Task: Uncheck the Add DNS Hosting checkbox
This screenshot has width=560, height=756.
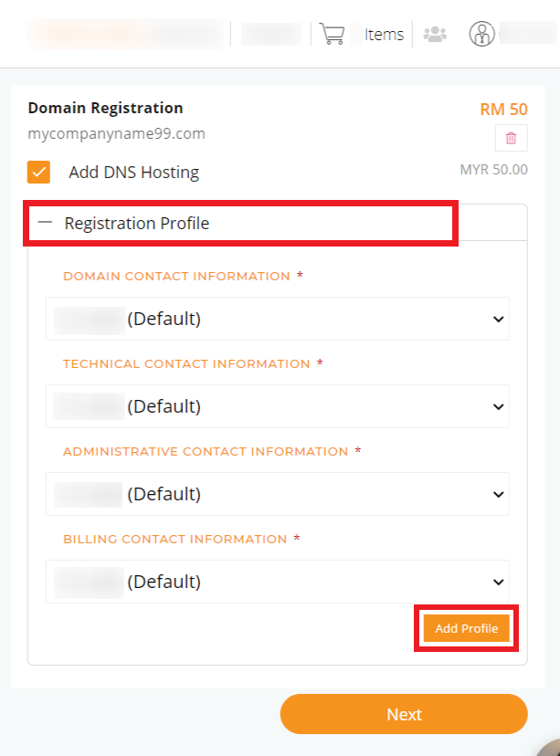Action: 38,173
